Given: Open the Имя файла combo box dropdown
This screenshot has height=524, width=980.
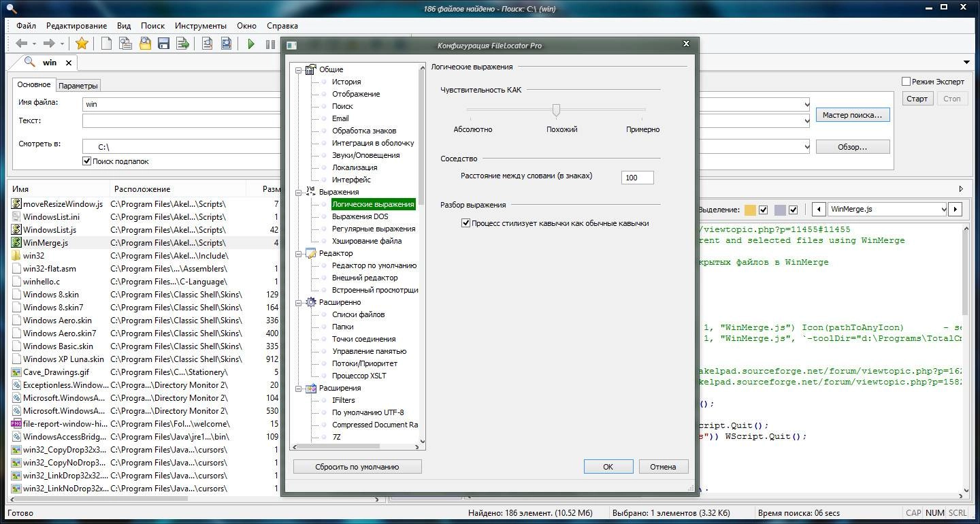Looking at the screenshot, I should click(806, 105).
